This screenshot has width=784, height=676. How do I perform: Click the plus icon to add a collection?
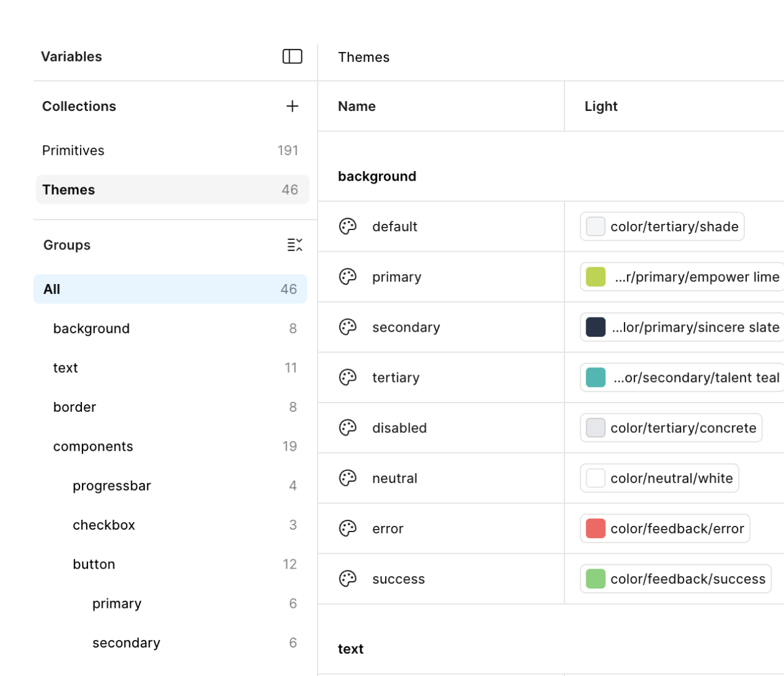pos(292,106)
